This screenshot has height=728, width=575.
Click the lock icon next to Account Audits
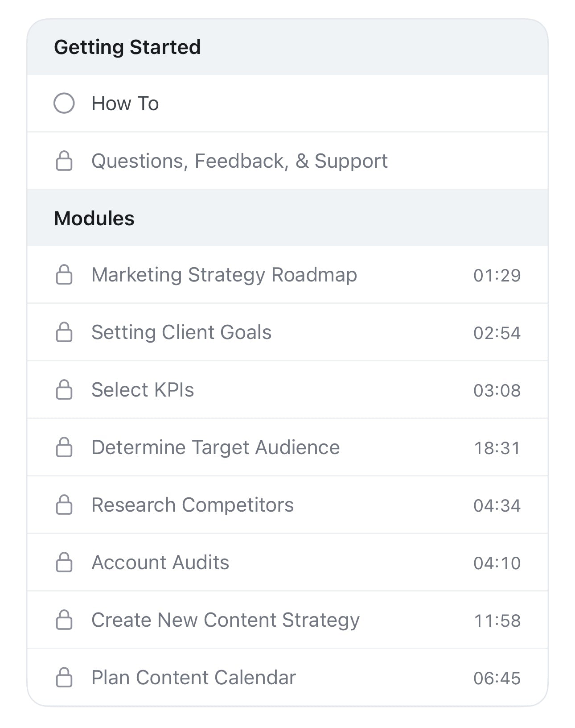(x=64, y=563)
